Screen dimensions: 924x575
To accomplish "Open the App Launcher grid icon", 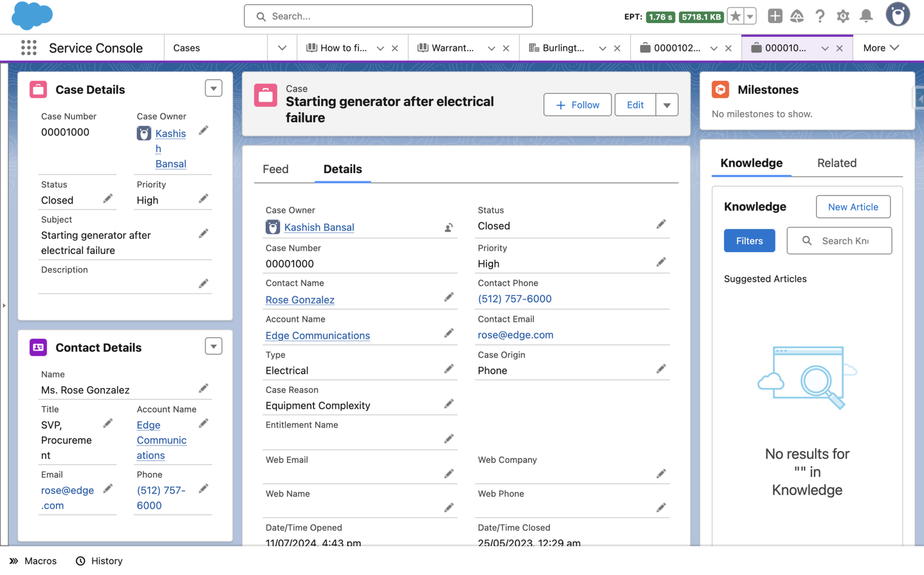I will click(x=28, y=47).
